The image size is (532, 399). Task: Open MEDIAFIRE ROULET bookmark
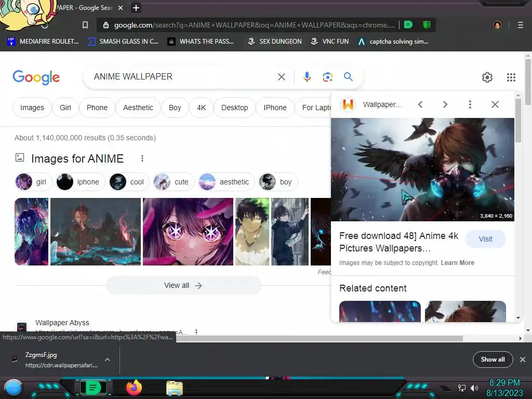[x=43, y=42]
